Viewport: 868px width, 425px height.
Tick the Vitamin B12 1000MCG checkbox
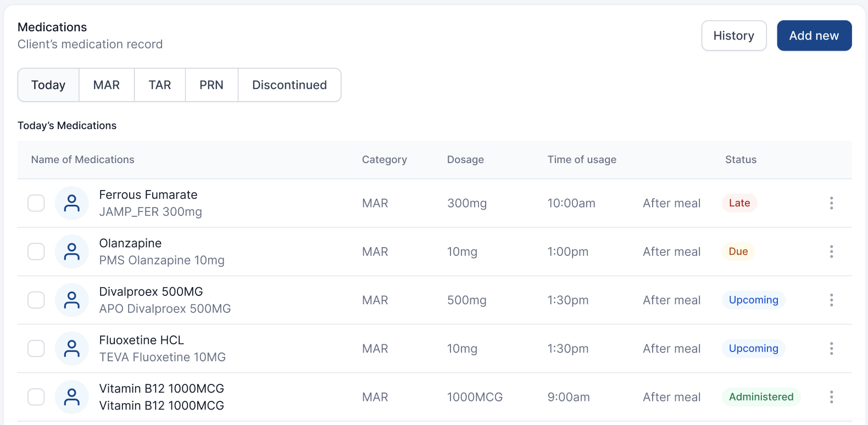coord(36,396)
